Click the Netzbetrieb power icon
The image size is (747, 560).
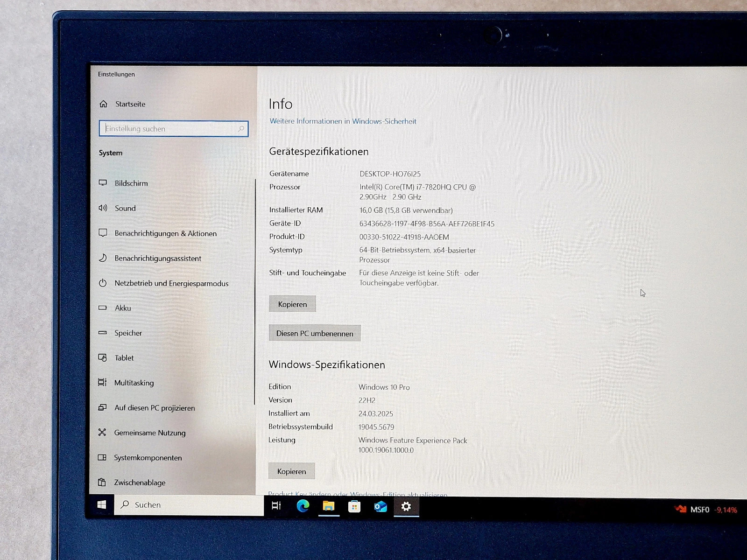coord(103,283)
